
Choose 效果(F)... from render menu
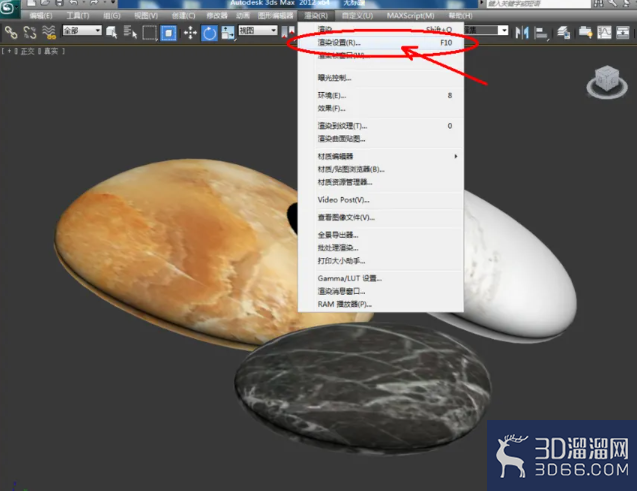pos(381,108)
